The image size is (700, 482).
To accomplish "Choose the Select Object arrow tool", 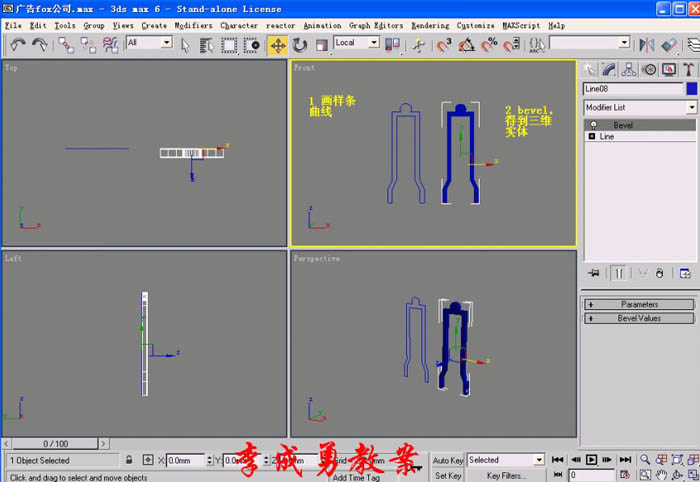I will click(x=185, y=45).
